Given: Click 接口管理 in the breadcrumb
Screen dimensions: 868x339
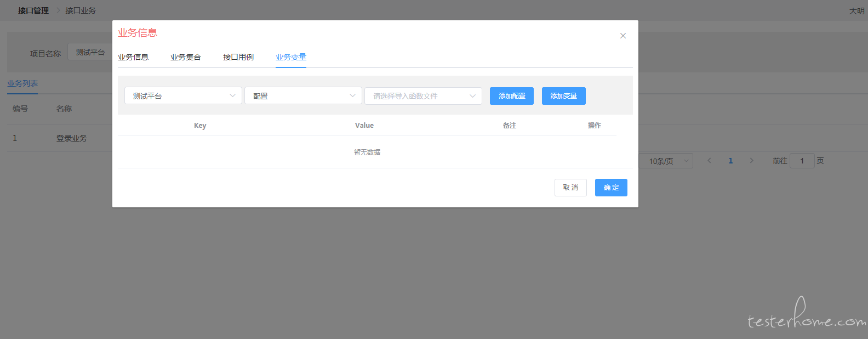Looking at the screenshot, I should pos(33,10).
